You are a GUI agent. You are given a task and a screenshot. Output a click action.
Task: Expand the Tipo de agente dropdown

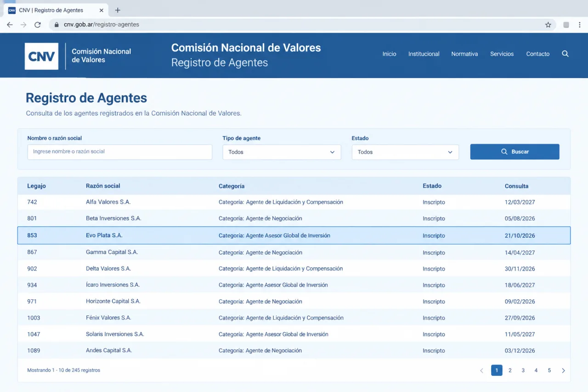tap(282, 152)
